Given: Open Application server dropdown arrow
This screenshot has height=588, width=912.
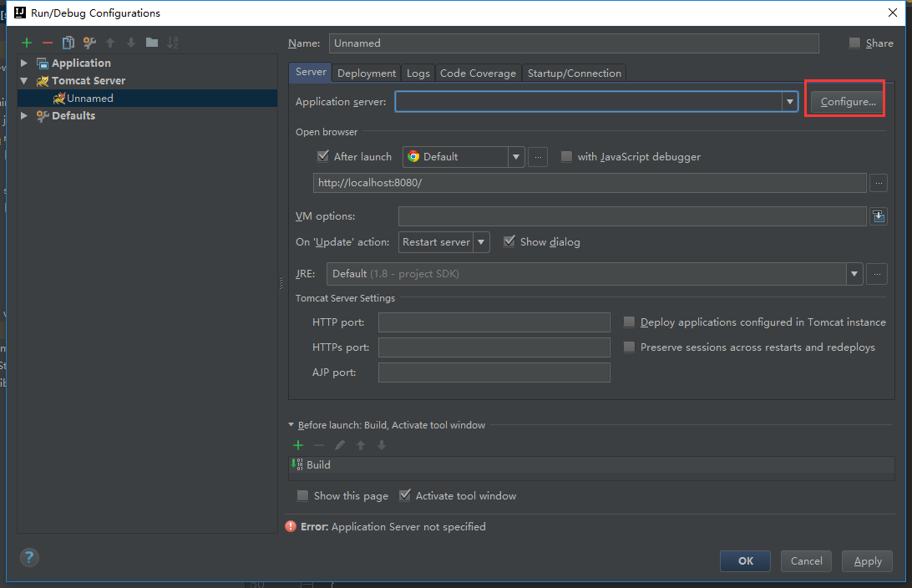Looking at the screenshot, I should tap(789, 102).
